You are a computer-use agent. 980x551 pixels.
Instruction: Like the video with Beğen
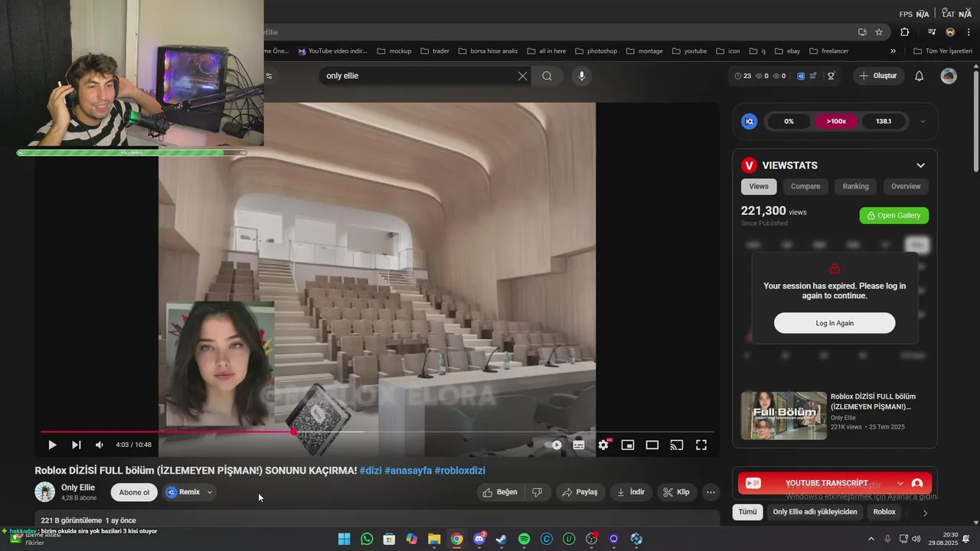499,492
